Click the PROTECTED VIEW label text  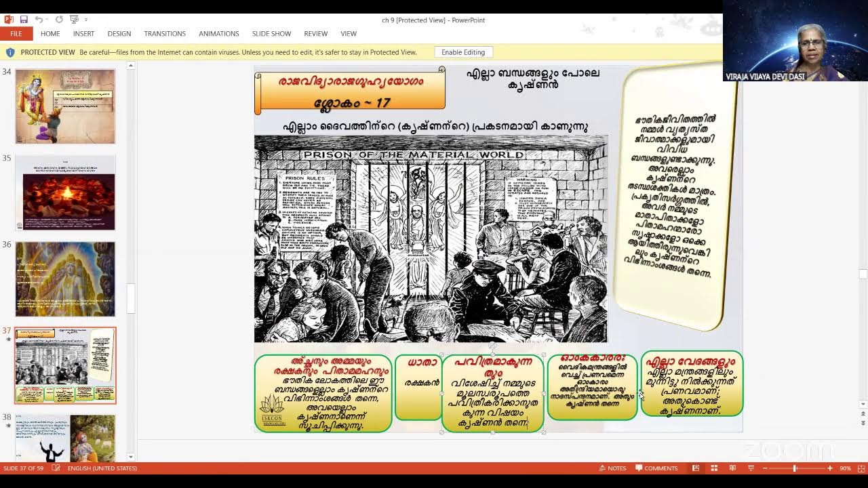pyautogui.click(x=47, y=52)
